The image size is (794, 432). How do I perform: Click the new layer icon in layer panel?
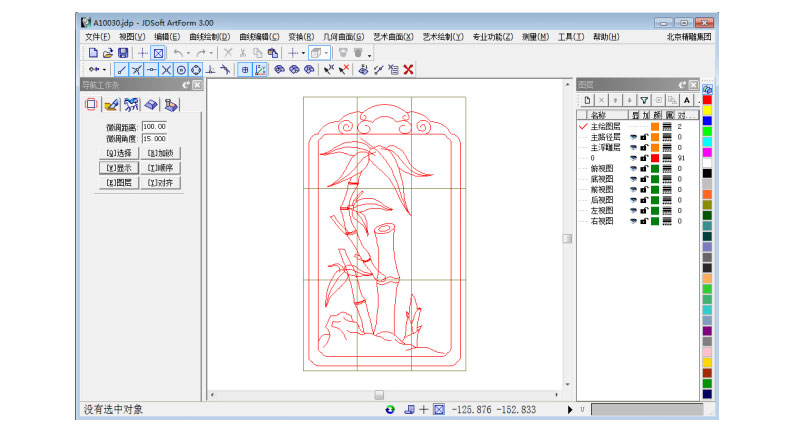(588, 100)
